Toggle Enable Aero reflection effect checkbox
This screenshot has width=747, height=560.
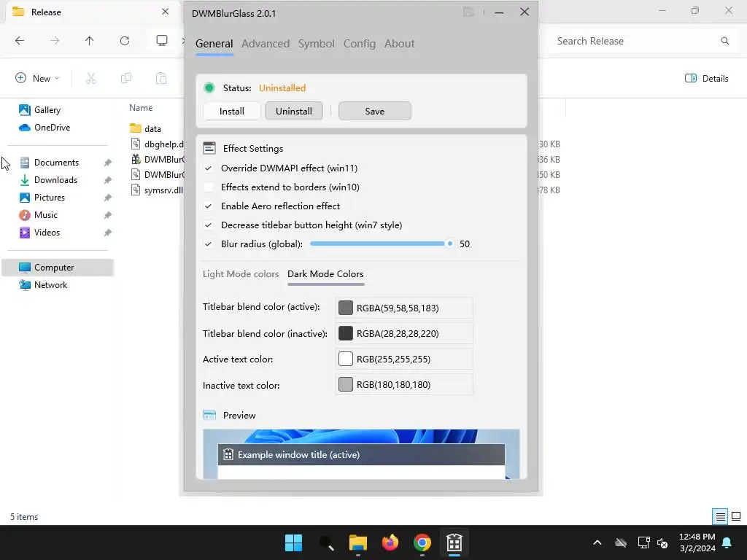[208, 206]
